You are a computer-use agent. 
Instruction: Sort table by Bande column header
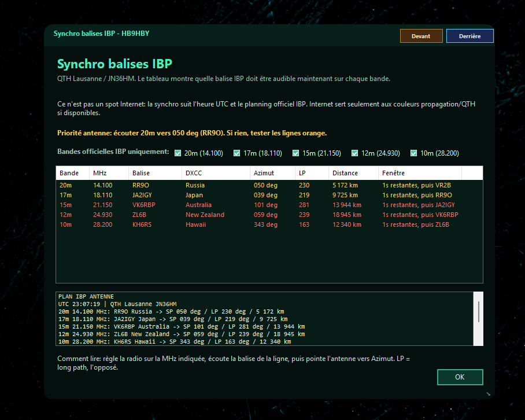[x=72, y=173]
